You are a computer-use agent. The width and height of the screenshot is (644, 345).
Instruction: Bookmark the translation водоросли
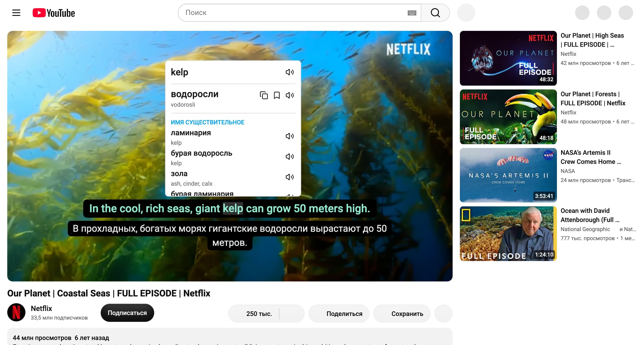277,95
